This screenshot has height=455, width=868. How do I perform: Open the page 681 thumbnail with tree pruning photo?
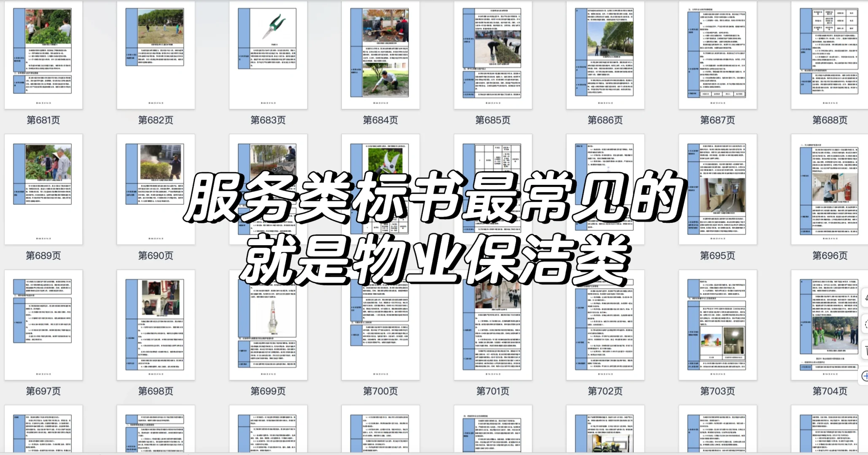point(43,55)
